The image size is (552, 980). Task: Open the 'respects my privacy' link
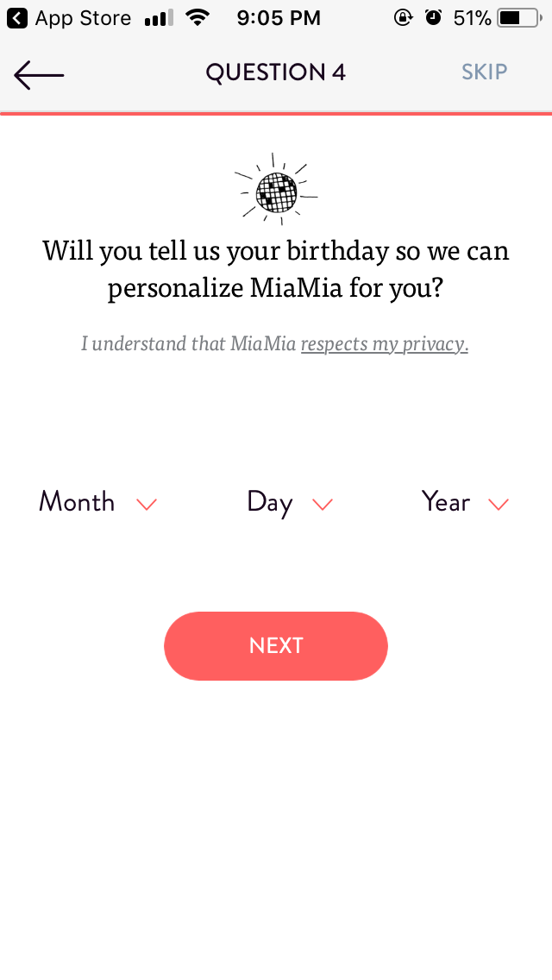click(x=385, y=343)
